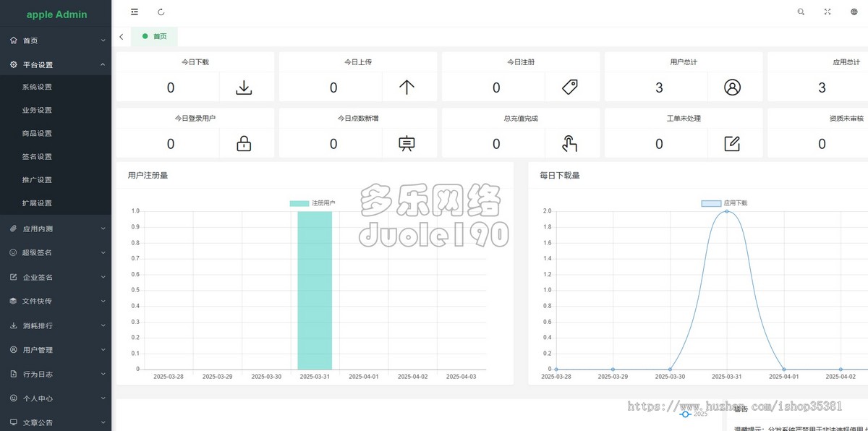Click the user avatar icon in 用户总计 card

[733, 88]
